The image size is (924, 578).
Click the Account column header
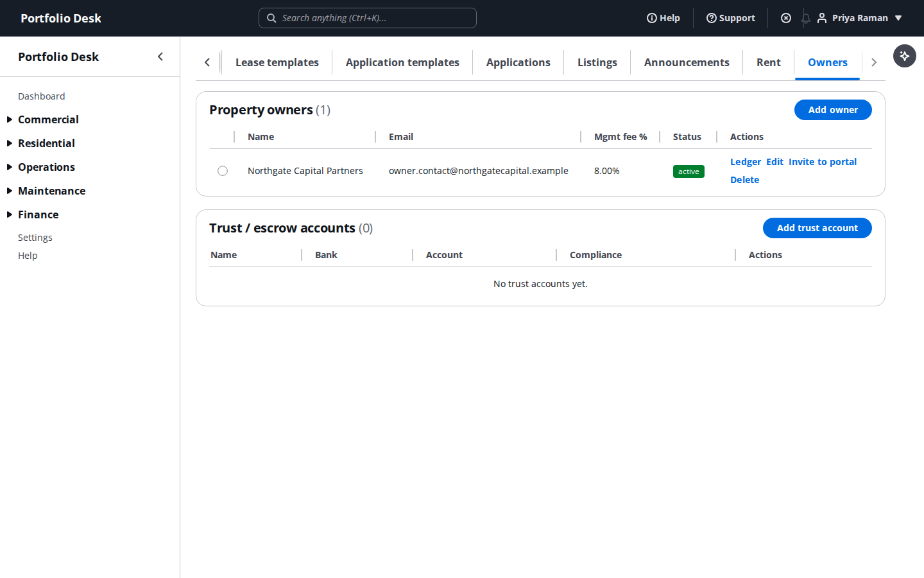444,255
